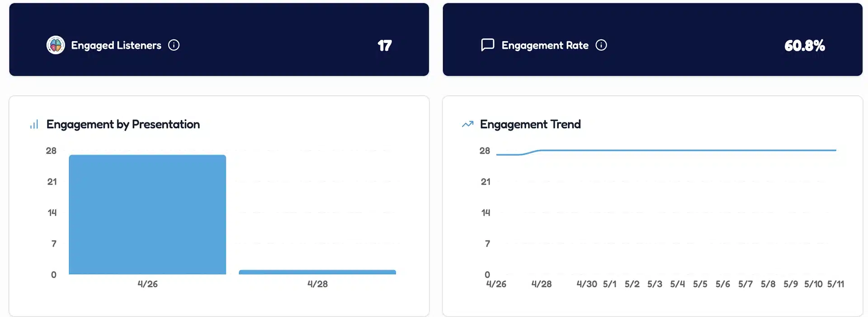Screen dimensions: 868x317
Task: Click the Engaged Listeners label text
Action: pos(116,45)
